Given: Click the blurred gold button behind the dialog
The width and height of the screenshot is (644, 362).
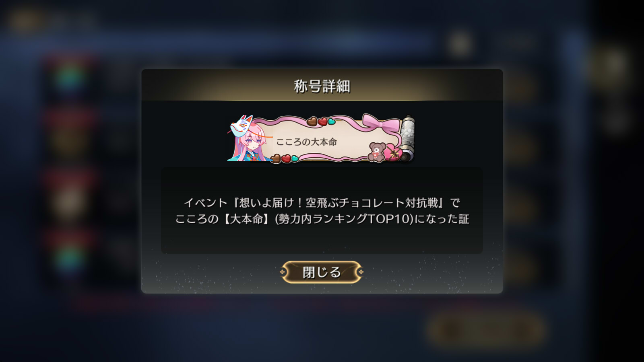Looking at the screenshot, I should click(487, 331).
